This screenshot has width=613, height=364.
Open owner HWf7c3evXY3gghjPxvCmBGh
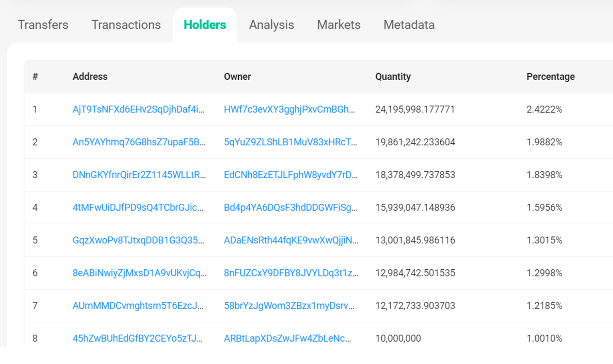click(289, 109)
